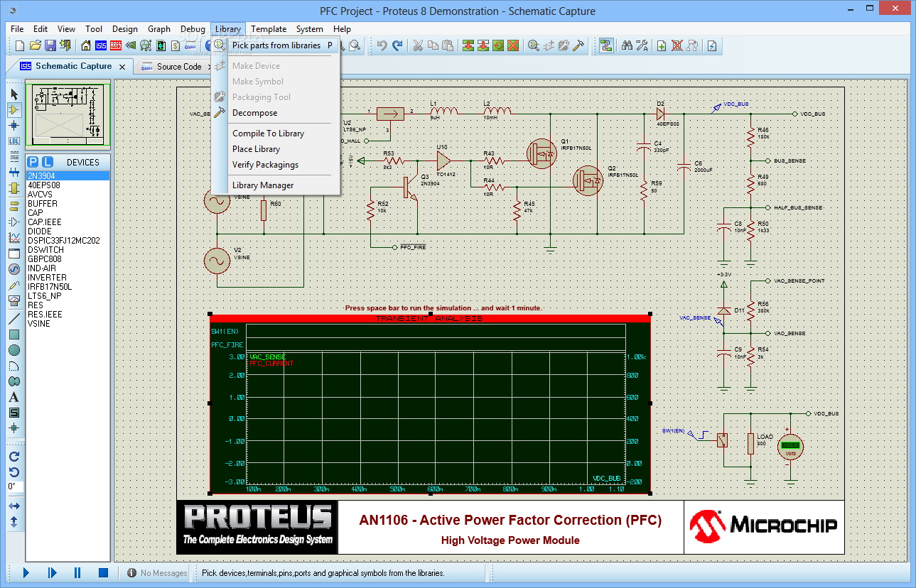Switch to the Source Code tab

coord(178,66)
